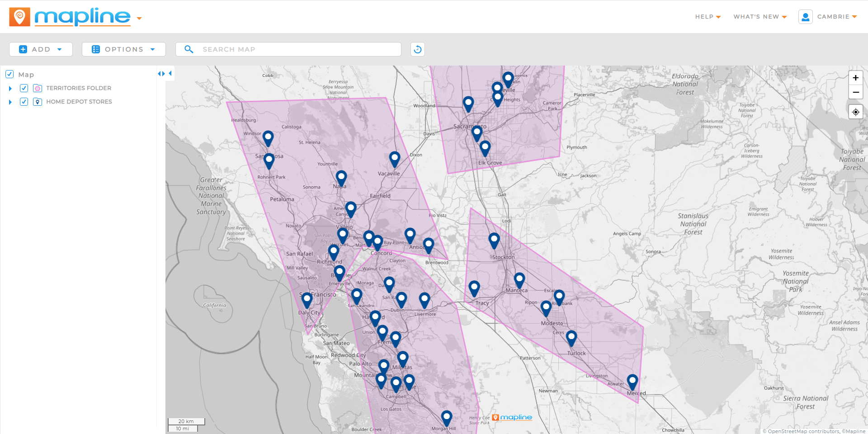The width and height of the screenshot is (868, 434).
Task: Open the CAMBRIE account menu
Action: pyautogui.click(x=837, y=17)
